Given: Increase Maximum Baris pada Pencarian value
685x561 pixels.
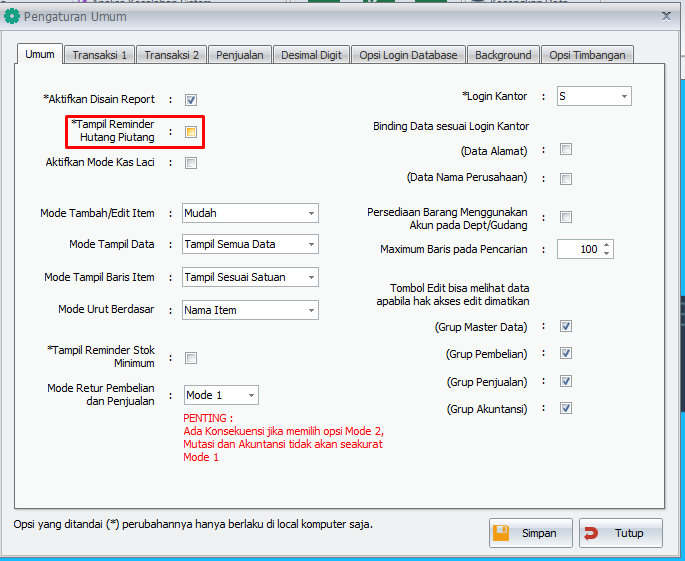Looking at the screenshot, I should tap(606, 245).
